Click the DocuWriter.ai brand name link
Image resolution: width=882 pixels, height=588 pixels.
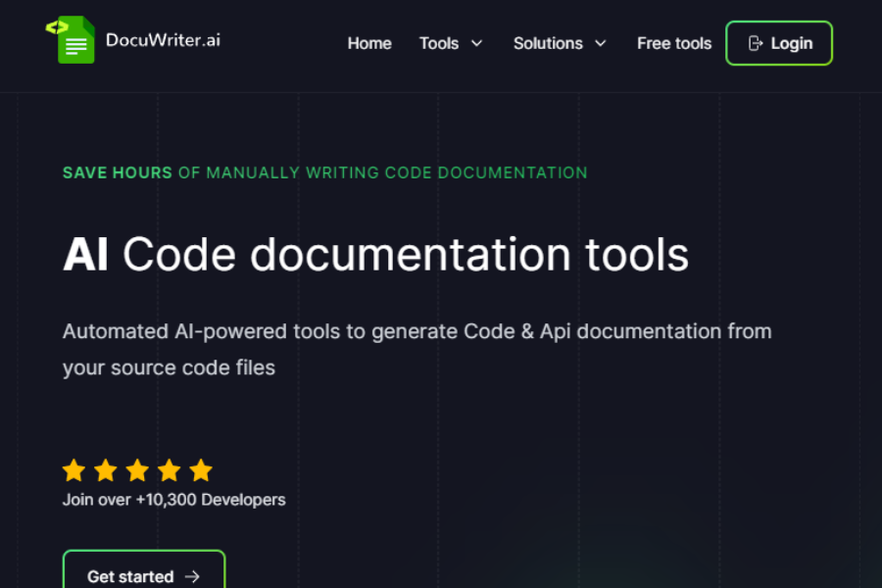[x=163, y=40]
